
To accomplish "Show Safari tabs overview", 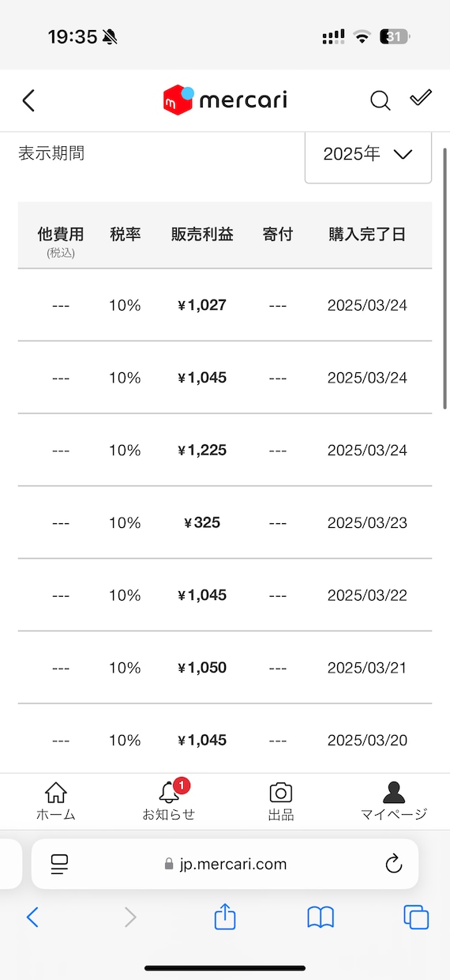I will (416, 917).
